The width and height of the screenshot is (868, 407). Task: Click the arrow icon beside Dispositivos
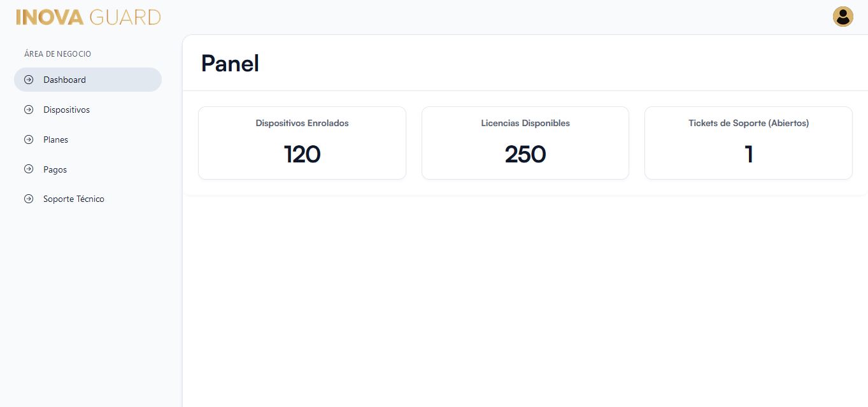click(x=29, y=110)
